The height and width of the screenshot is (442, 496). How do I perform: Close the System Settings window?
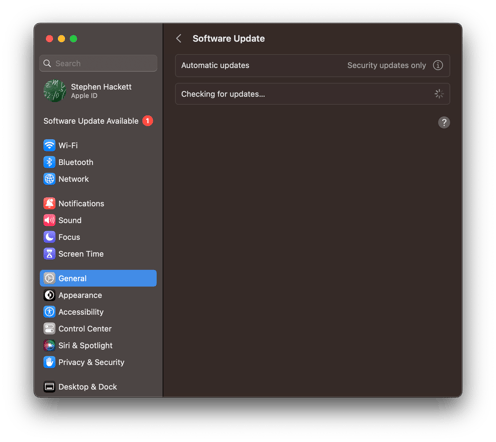[49, 39]
